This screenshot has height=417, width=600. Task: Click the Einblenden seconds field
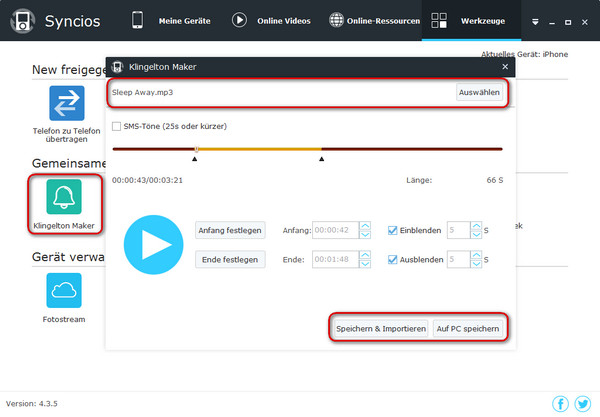coord(458,230)
